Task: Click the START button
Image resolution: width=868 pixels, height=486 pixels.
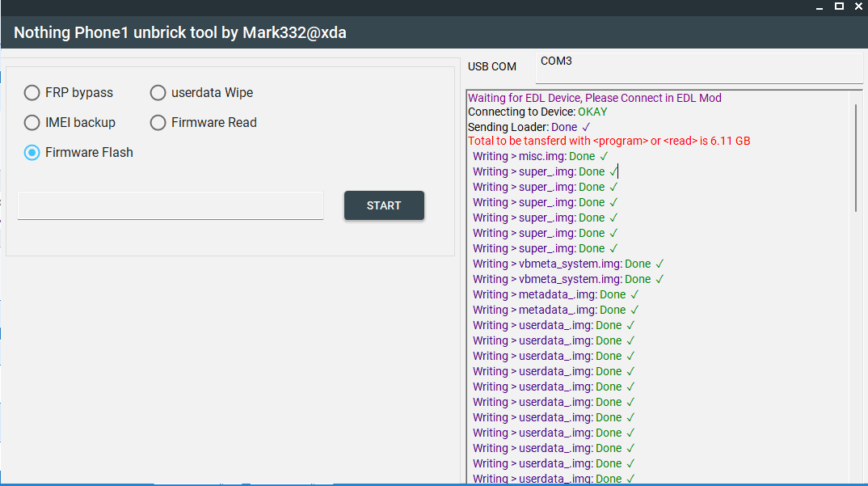Action: point(384,205)
